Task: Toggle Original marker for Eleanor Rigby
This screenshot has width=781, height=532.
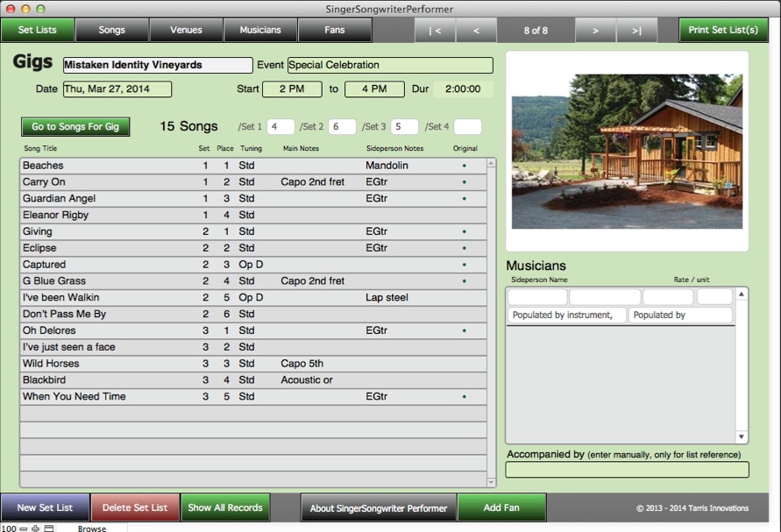Action: click(464, 216)
